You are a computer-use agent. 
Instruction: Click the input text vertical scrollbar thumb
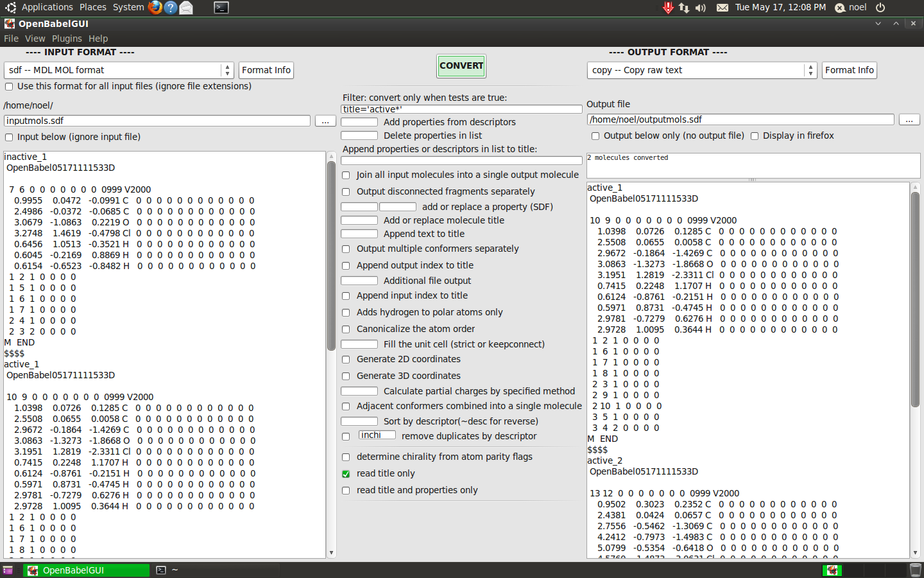click(331, 256)
